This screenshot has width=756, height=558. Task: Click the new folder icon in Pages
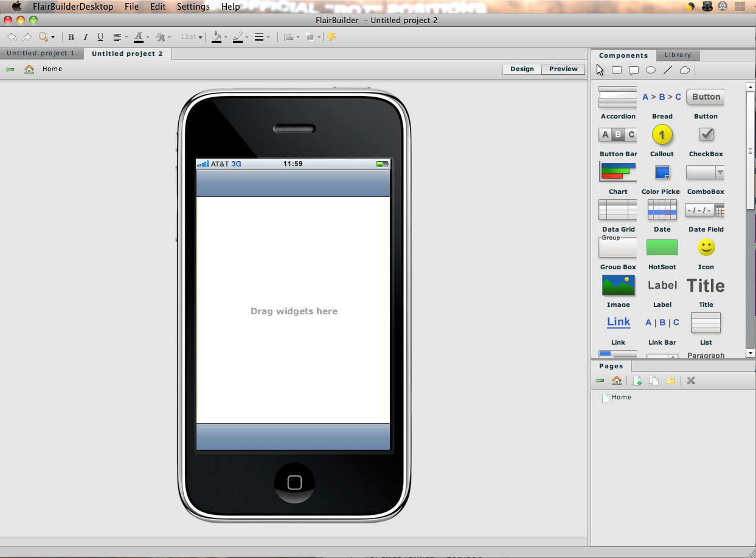pyautogui.click(x=671, y=381)
